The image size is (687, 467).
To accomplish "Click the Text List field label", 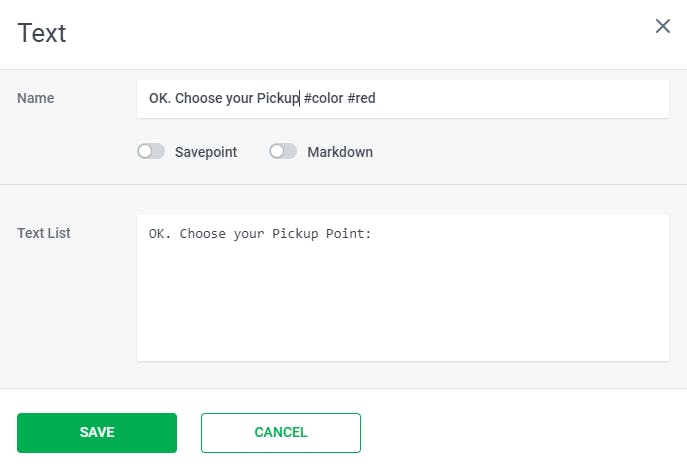I will point(44,233).
